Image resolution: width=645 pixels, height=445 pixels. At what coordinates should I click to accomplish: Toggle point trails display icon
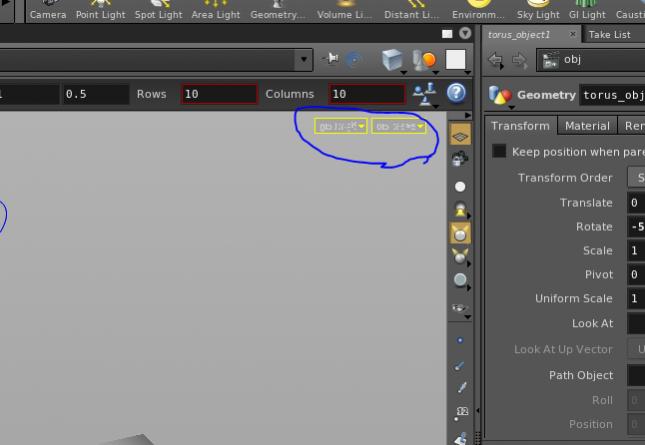click(461, 387)
